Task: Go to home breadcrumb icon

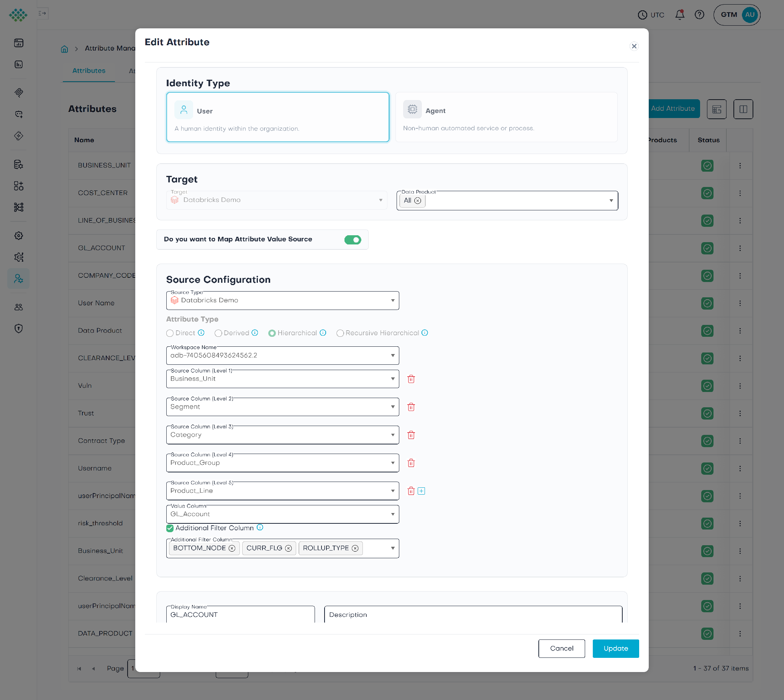Action: click(64, 49)
